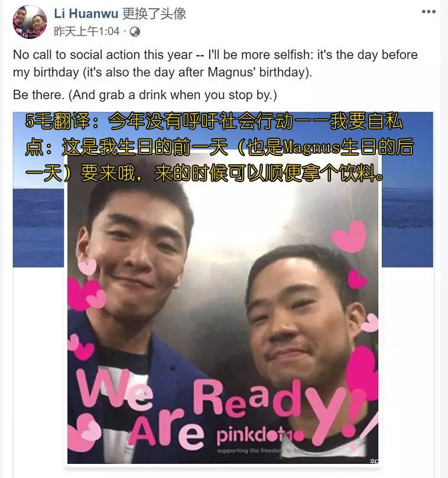Click the yellow 5毛翻译 caption overlay

220,148
